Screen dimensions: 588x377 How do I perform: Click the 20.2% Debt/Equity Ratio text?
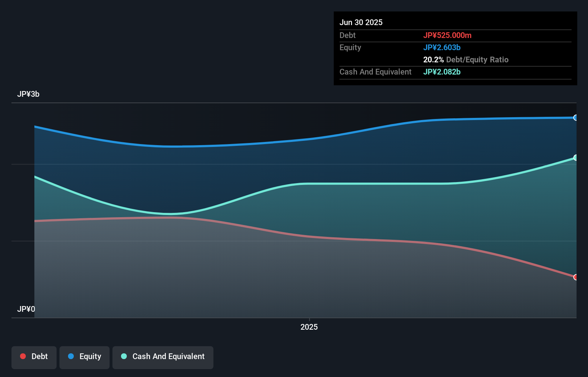466,59
